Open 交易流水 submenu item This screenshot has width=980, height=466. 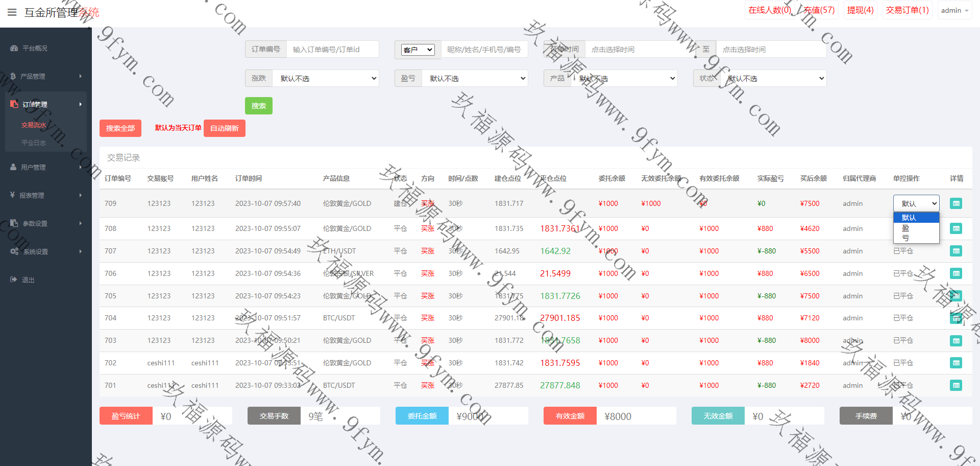click(x=34, y=125)
